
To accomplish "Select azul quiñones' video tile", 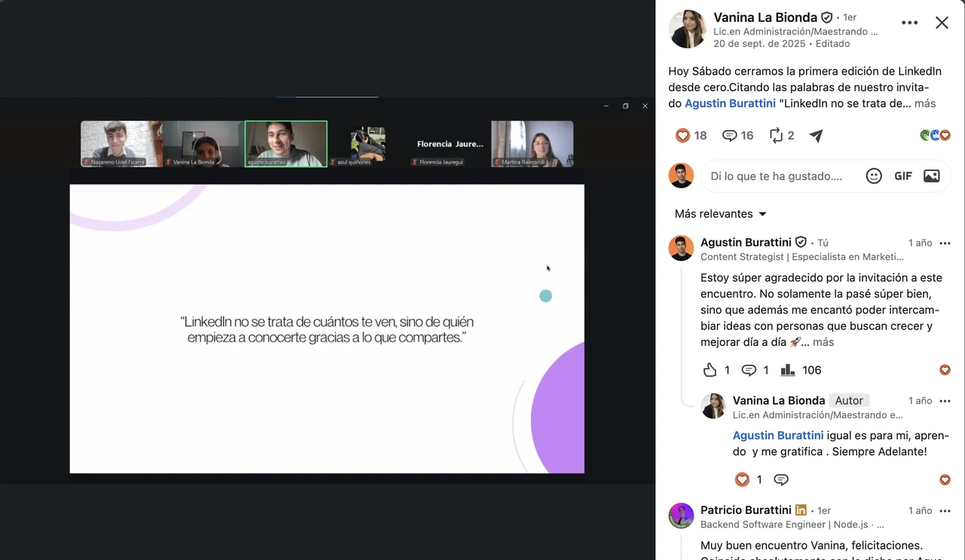I will pyautogui.click(x=368, y=144).
